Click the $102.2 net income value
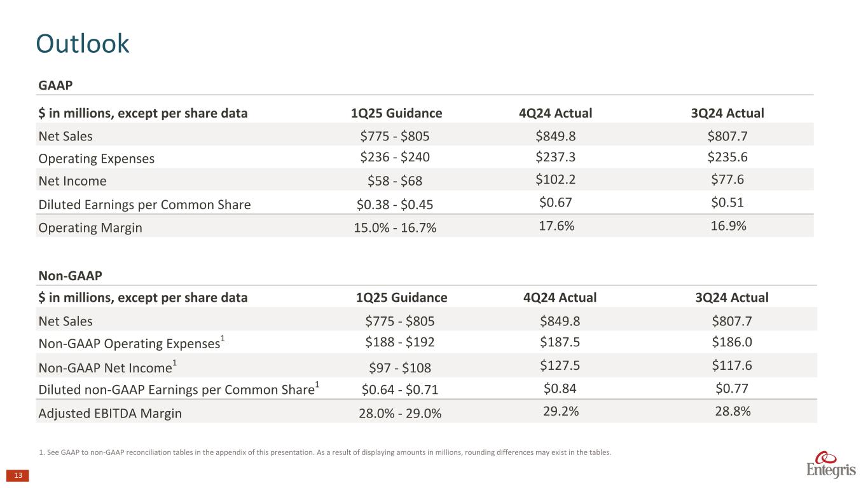The width and height of the screenshot is (868, 488). tap(556, 180)
